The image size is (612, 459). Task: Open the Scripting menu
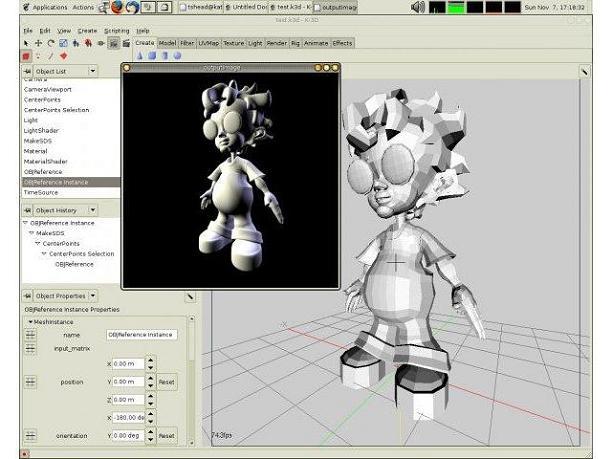click(118, 31)
